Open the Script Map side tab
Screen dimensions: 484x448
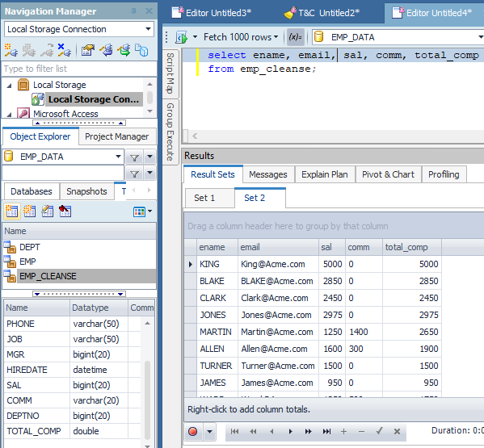pos(170,73)
